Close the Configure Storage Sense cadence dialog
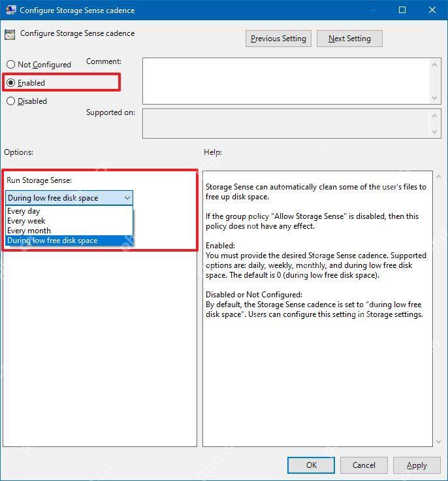 432,10
